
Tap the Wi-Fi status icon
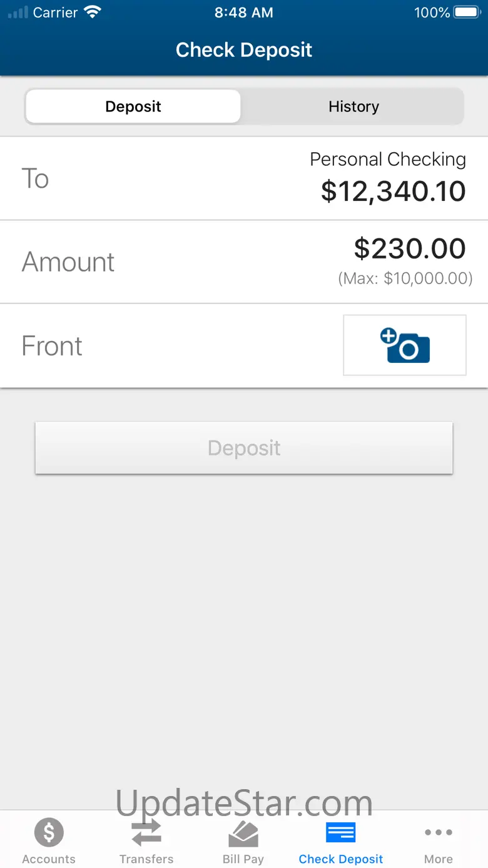[x=92, y=13]
